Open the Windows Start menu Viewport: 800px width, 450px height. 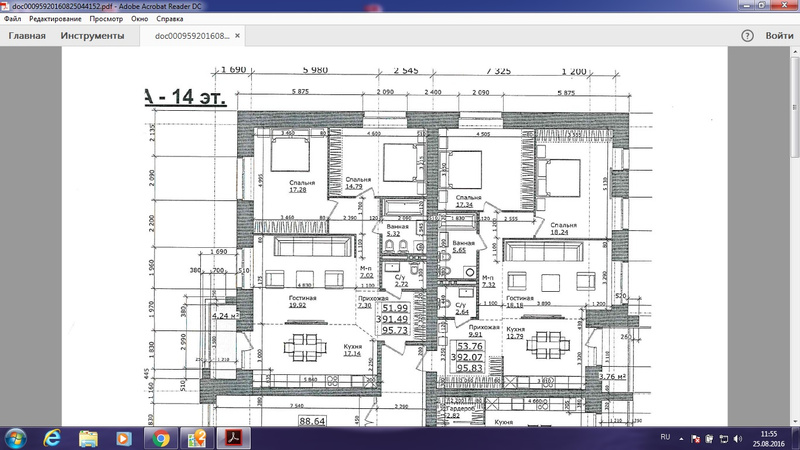(15, 439)
